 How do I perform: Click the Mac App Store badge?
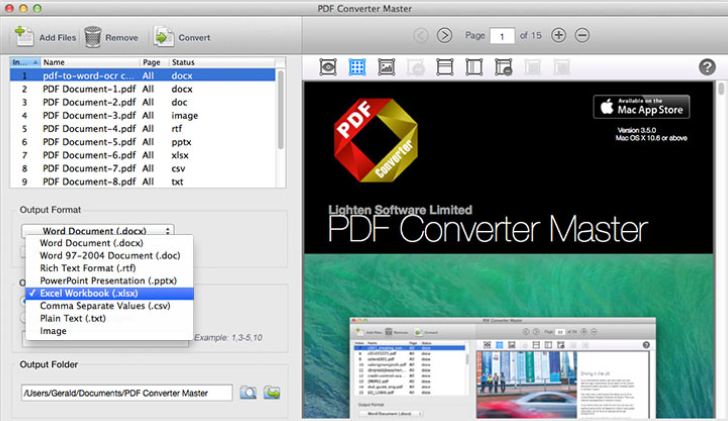641,106
